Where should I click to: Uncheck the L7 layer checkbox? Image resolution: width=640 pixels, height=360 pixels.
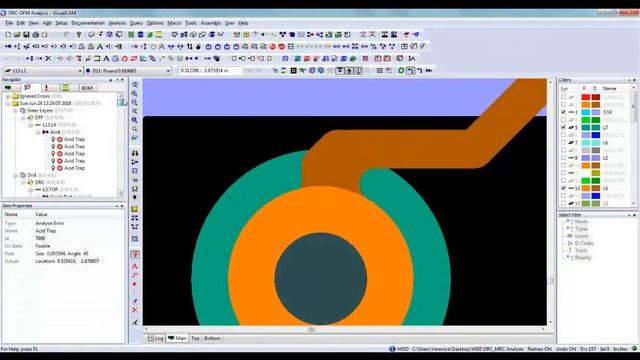(x=563, y=127)
